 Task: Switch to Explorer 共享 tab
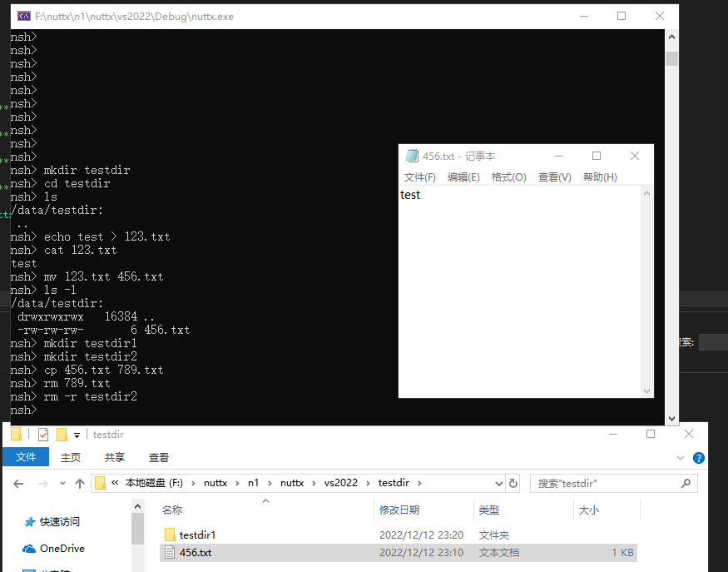pos(115,457)
